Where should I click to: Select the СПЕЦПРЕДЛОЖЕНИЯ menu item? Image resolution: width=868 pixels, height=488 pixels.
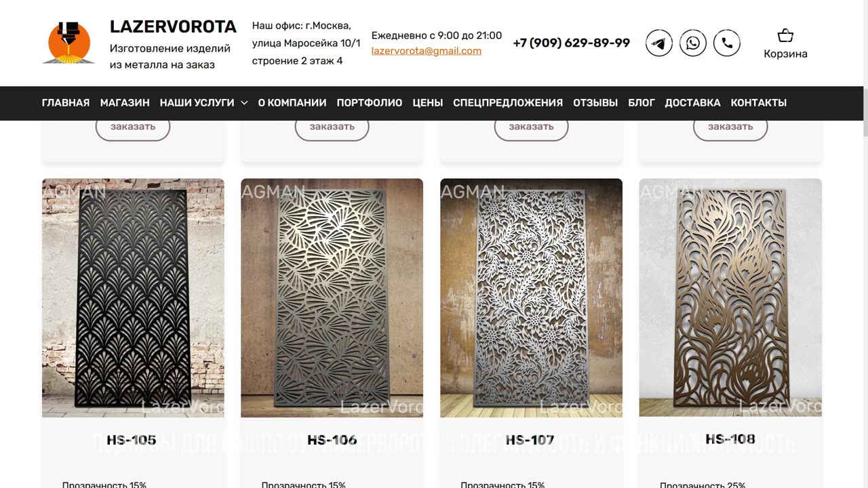(508, 103)
